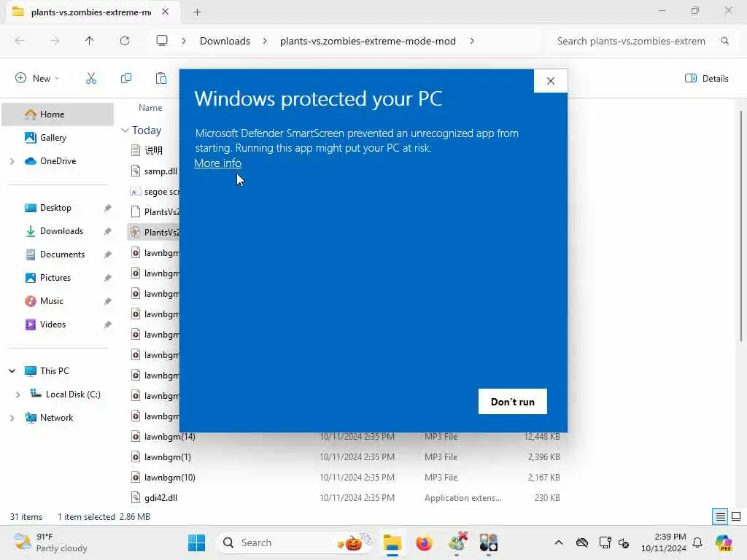Open the notifications bell icon
Viewport: 747px width, 560px height.
coord(697,542)
